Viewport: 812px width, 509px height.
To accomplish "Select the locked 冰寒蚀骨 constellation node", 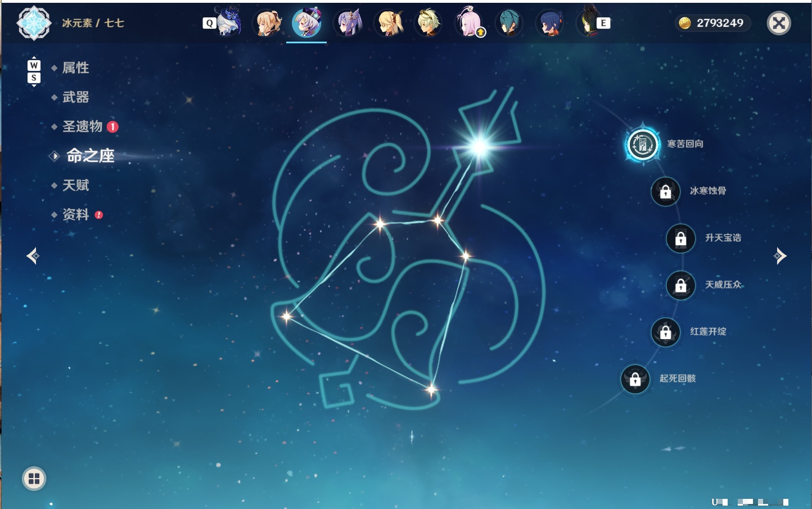I will coord(665,191).
